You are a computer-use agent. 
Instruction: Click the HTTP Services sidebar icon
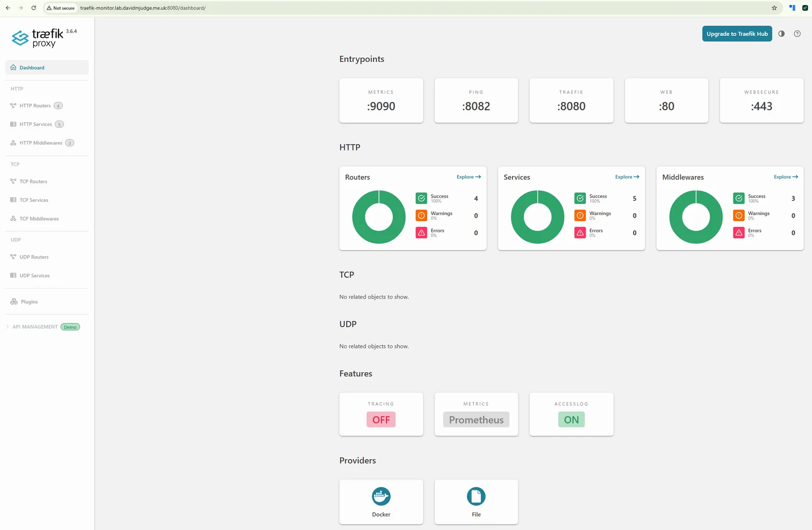coord(13,124)
